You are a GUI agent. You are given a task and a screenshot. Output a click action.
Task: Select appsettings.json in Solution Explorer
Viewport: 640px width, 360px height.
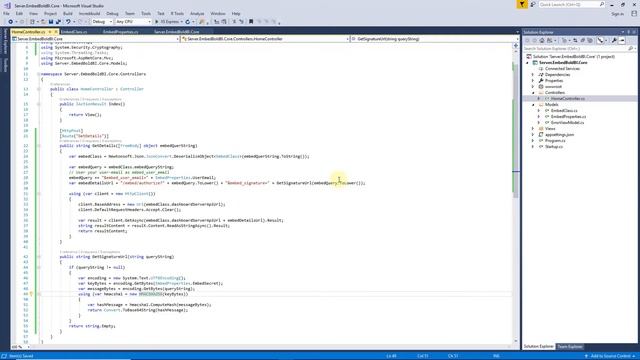pyautogui.click(x=559, y=135)
